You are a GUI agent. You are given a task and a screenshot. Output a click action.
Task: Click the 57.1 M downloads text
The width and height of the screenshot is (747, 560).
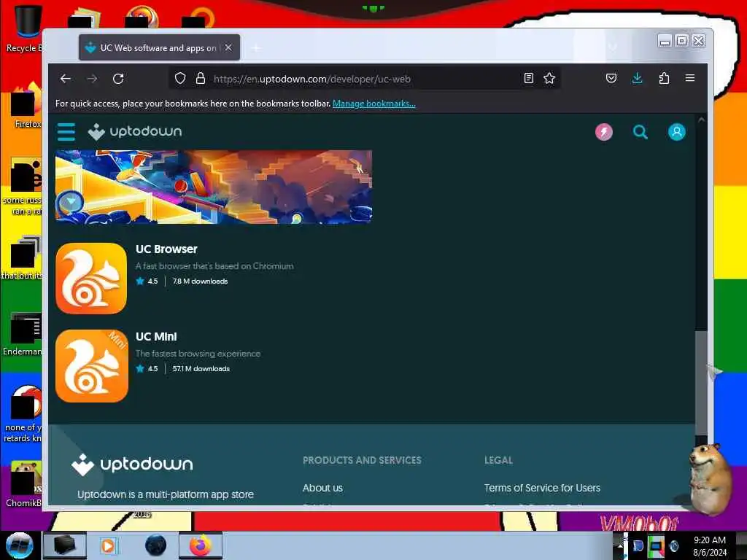201,369
